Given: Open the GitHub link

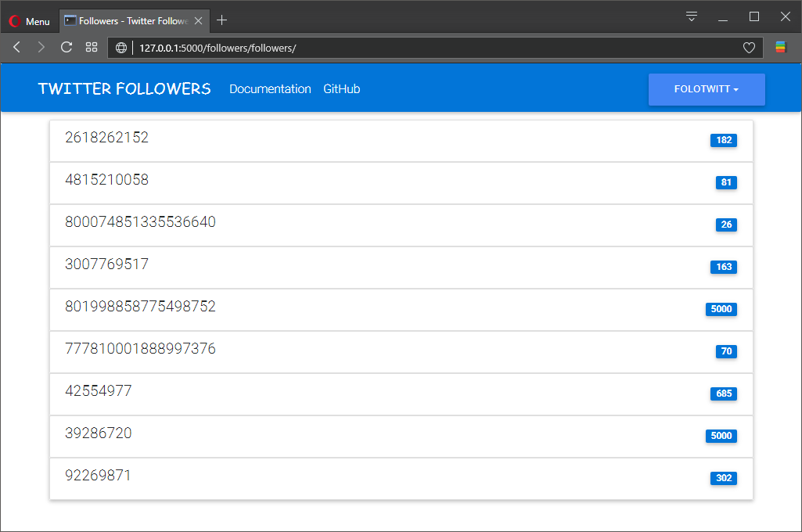Looking at the screenshot, I should 342,89.
